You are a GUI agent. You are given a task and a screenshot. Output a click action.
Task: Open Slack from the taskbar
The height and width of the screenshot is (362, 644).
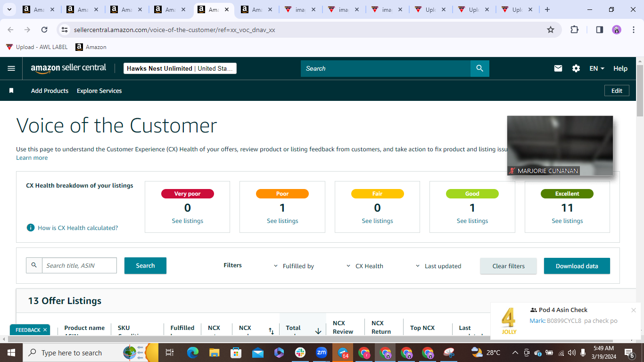click(300, 353)
